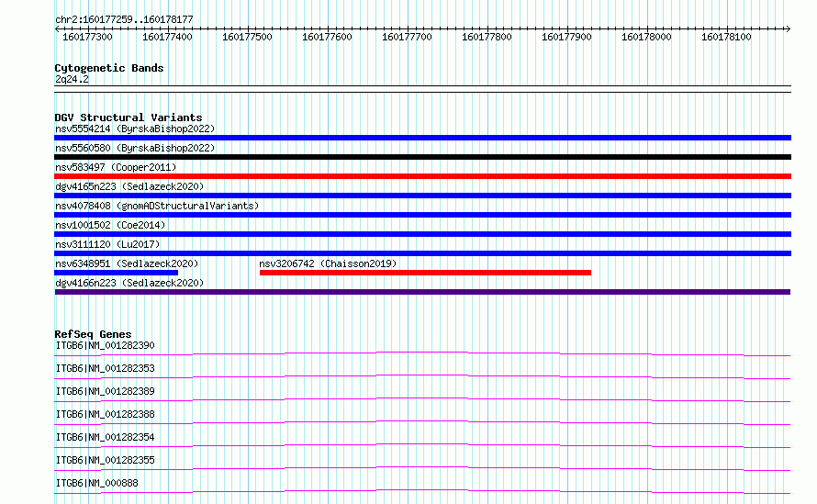The height and width of the screenshot is (504, 817).
Task: Open the ITGB6|NM_001282388 transcript
Action: point(106,414)
